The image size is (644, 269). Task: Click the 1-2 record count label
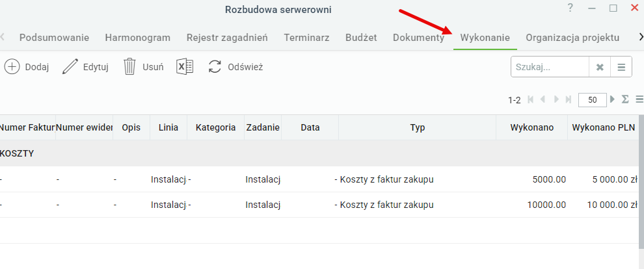514,100
